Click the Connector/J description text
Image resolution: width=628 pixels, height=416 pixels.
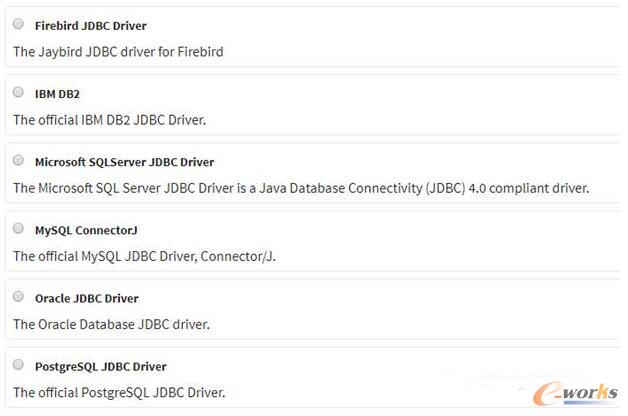(144, 256)
